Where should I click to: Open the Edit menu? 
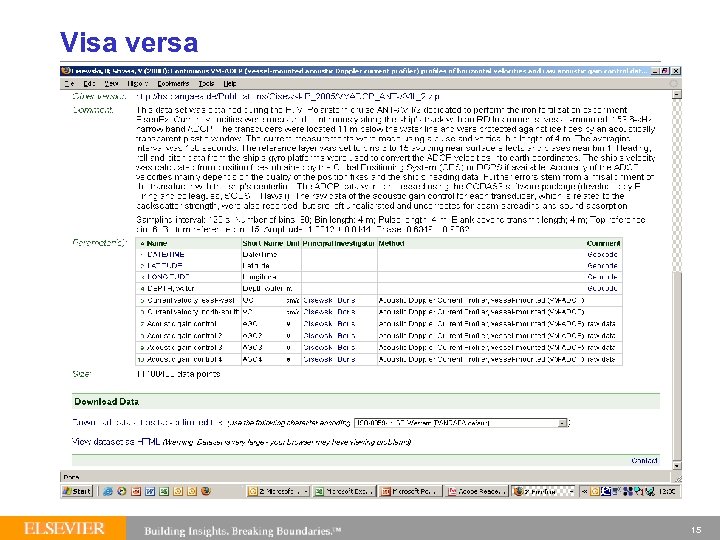click(x=89, y=84)
